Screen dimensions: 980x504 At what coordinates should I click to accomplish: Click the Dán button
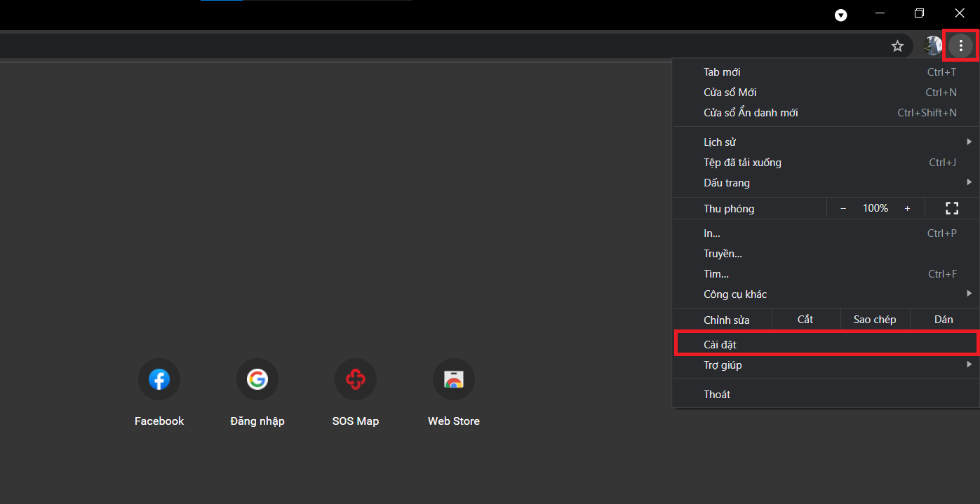tap(944, 320)
